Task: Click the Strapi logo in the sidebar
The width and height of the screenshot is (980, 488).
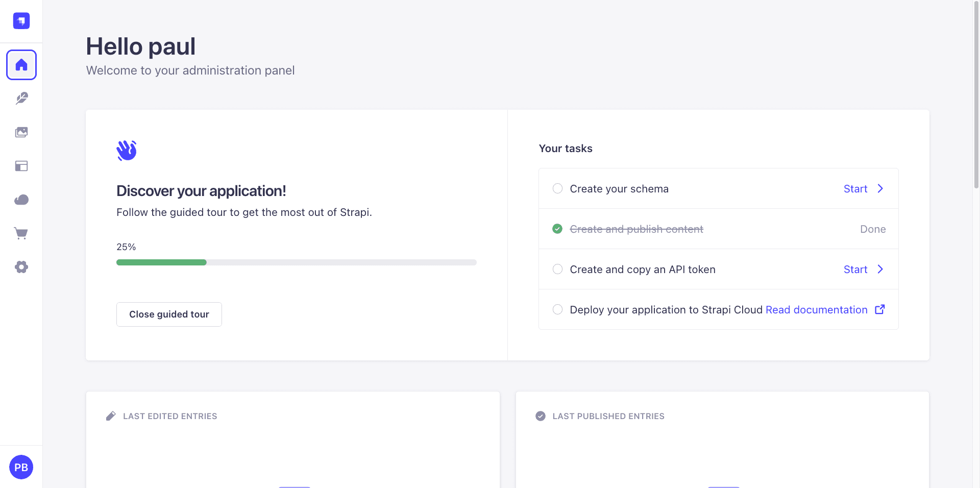Action: [21, 21]
